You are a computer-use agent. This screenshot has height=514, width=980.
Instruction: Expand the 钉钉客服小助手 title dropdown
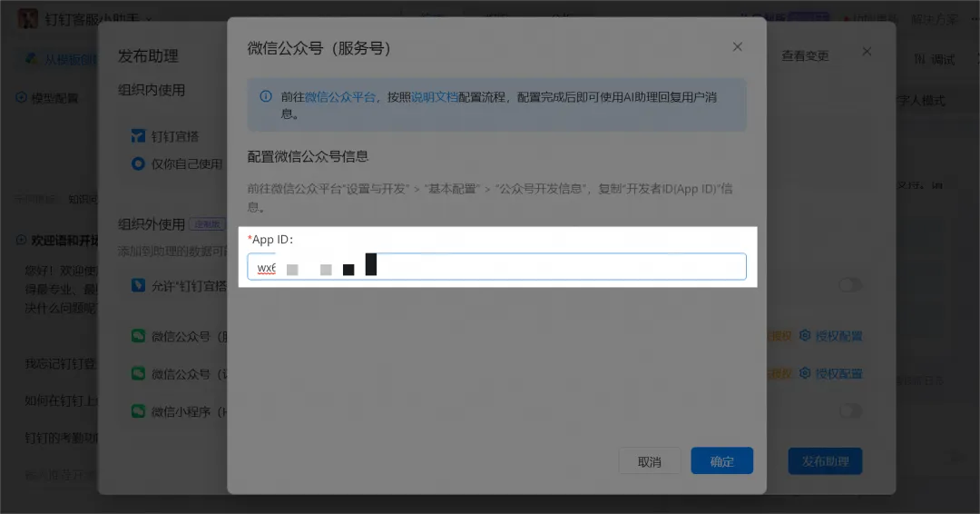[149, 19]
